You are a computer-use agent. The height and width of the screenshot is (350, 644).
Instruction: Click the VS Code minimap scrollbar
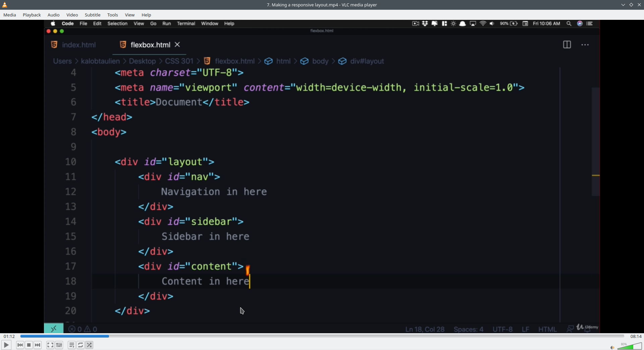pos(596,141)
